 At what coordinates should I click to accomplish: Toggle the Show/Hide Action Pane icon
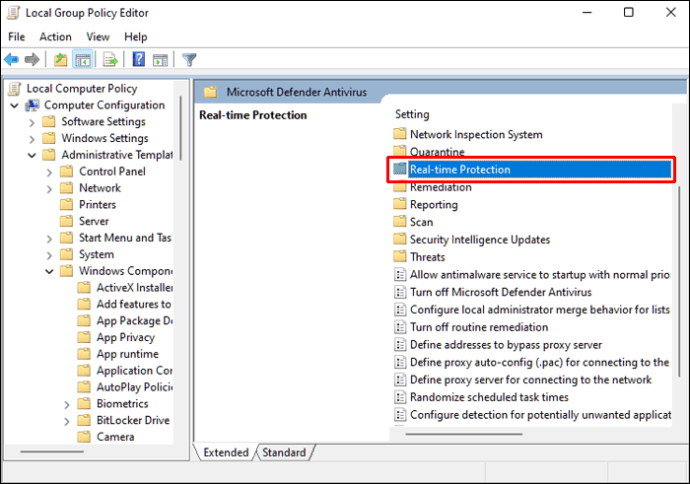pos(160,60)
